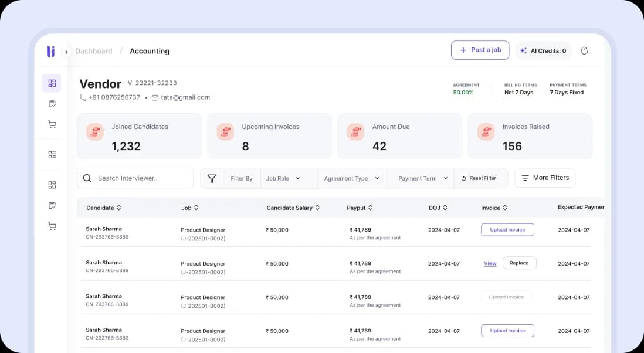Toggle the Candidate column sort arrows
Screen dimensions: 644x353
(118, 207)
